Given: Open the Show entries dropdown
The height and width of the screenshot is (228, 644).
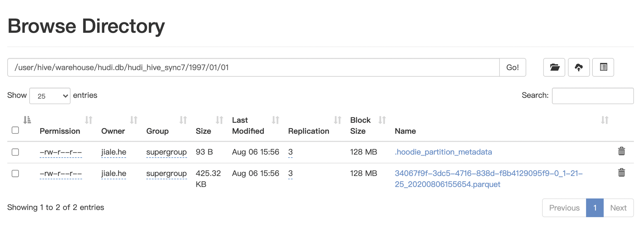Looking at the screenshot, I should [x=50, y=96].
